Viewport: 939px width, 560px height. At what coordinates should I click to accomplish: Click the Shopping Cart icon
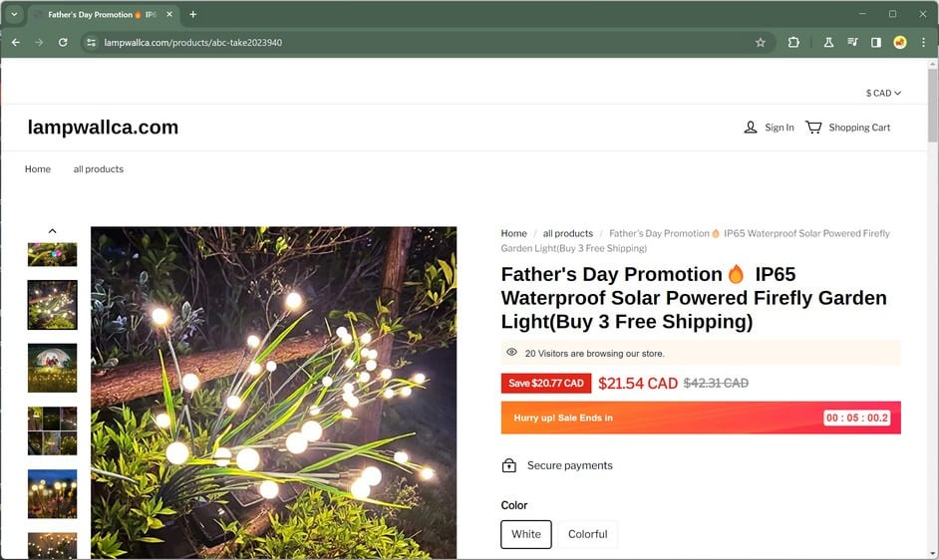[813, 128]
